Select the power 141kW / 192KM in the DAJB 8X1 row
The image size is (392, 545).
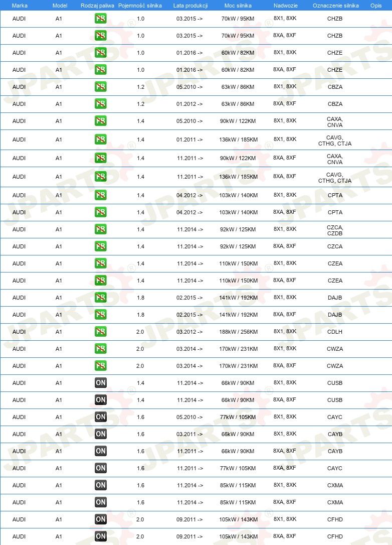[238, 298]
